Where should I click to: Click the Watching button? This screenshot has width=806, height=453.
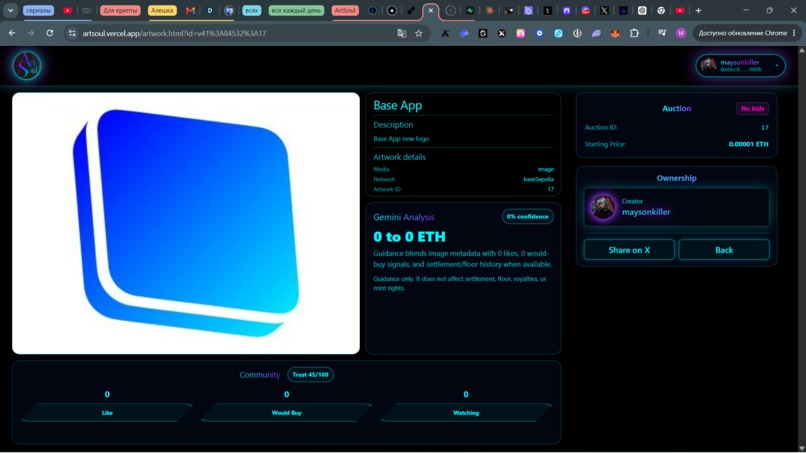[x=466, y=412]
